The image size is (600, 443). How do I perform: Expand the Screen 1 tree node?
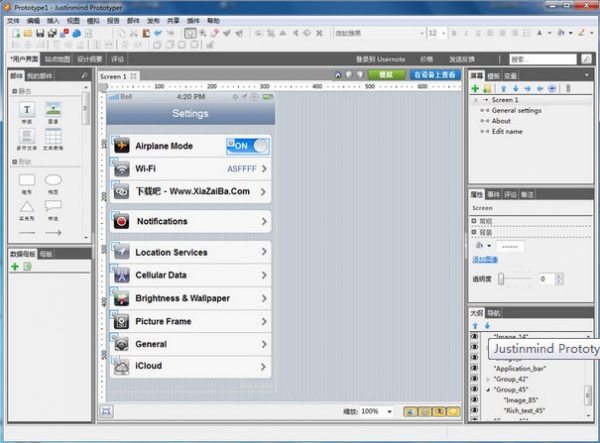[x=476, y=100]
